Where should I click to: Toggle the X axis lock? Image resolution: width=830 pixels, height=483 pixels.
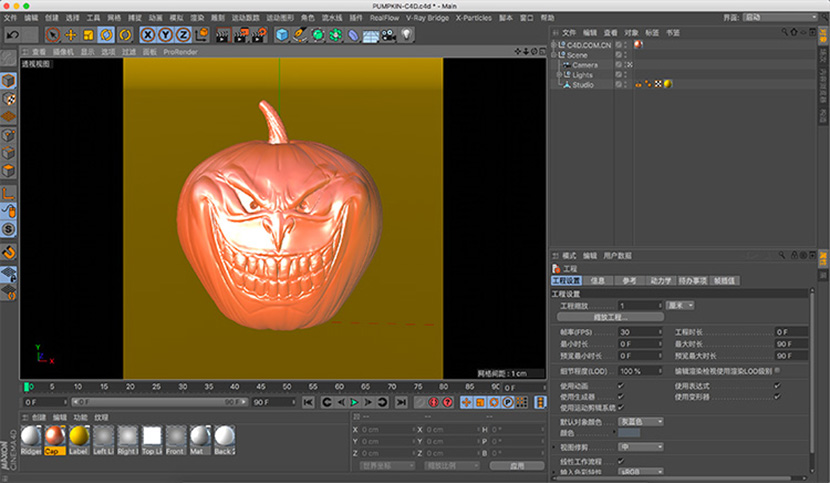[x=148, y=35]
